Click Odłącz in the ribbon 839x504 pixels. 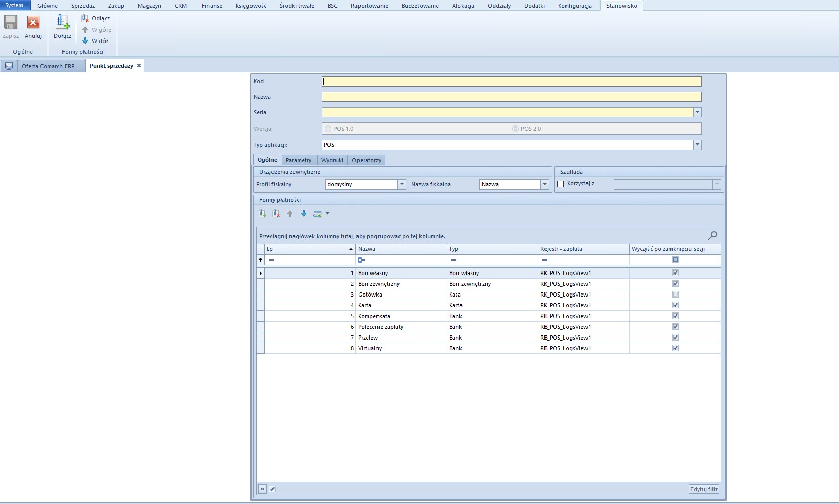coord(96,18)
